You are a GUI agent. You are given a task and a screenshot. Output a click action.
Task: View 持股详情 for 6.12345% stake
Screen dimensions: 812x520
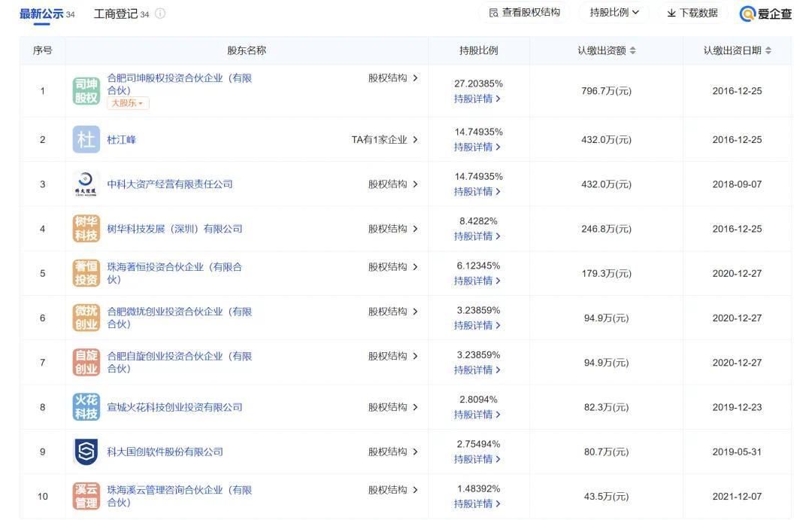477,281
